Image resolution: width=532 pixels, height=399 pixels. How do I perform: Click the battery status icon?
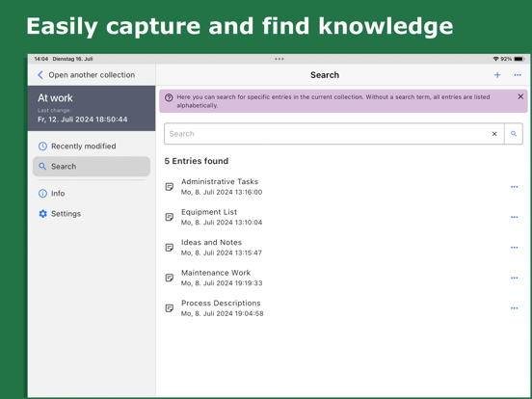click(x=519, y=59)
